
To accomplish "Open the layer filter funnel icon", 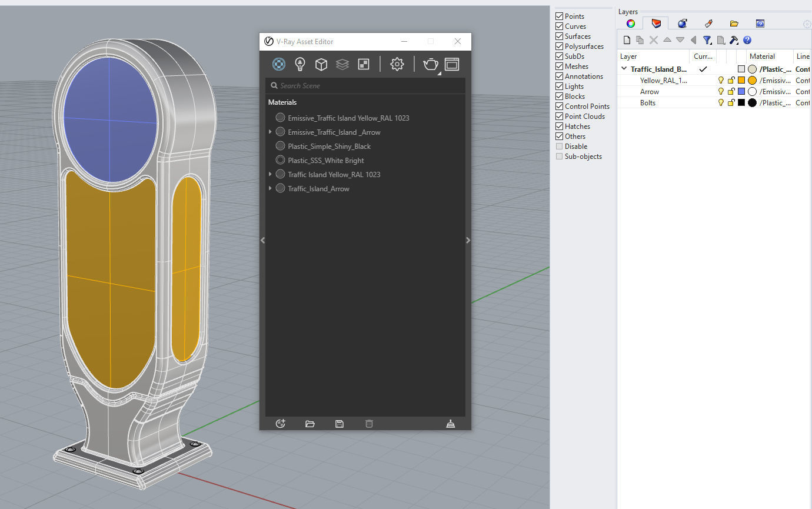I will point(707,40).
